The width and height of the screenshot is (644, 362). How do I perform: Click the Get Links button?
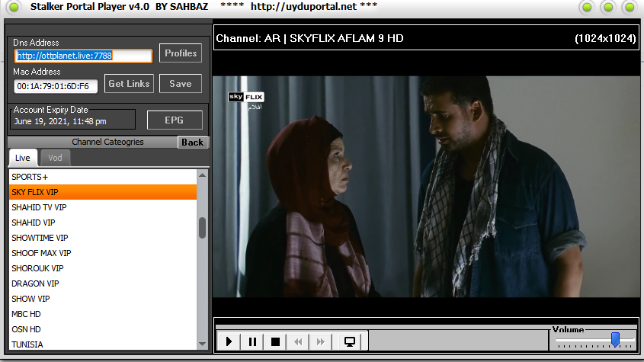tap(129, 83)
